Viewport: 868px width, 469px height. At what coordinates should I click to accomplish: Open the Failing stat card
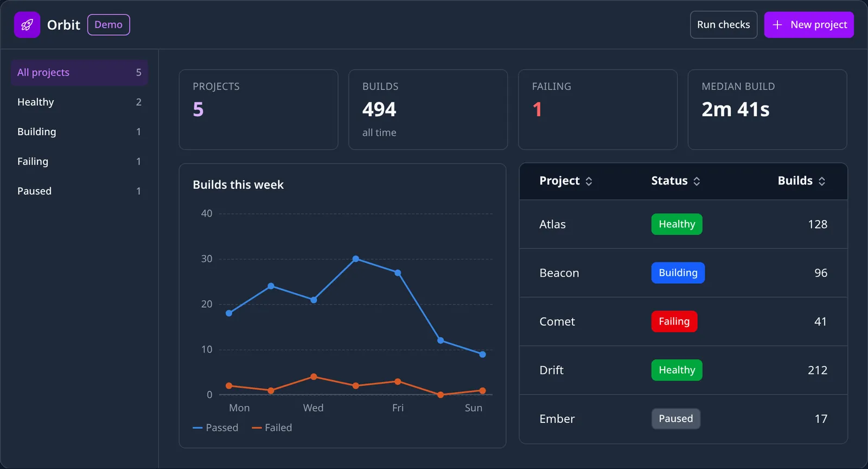tap(598, 110)
